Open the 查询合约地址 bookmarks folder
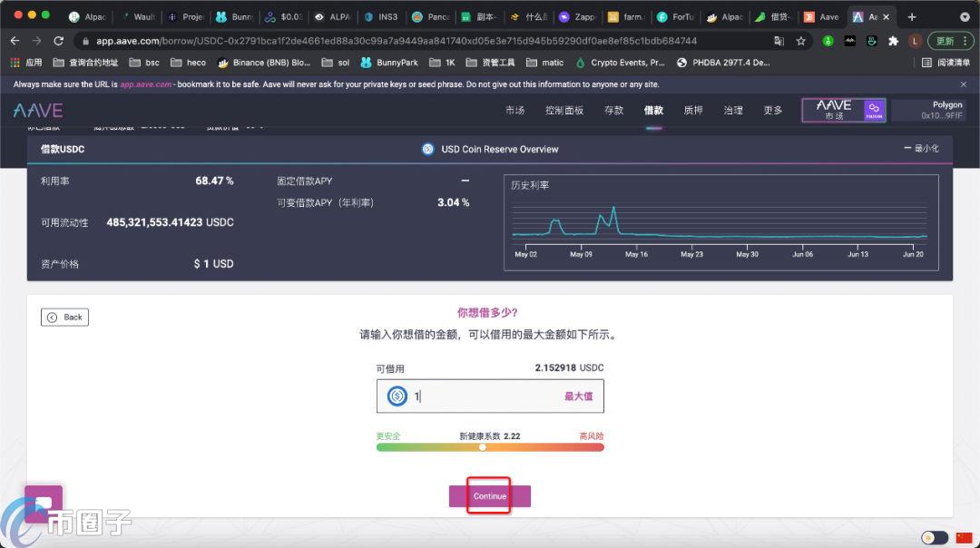The image size is (980, 548). point(85,63)
